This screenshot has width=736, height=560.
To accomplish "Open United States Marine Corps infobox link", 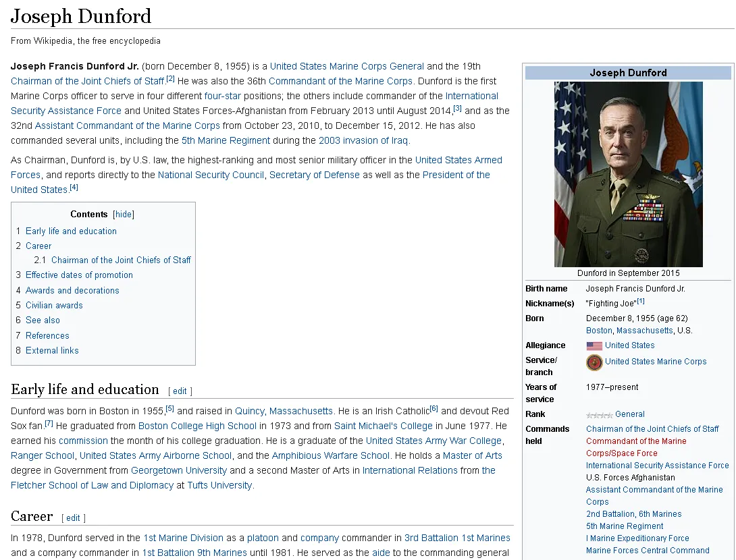I will [655, 362].
